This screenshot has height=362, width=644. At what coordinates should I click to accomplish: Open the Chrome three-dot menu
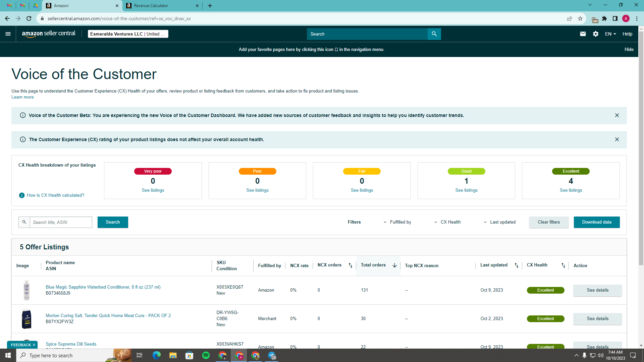(637, 18)
